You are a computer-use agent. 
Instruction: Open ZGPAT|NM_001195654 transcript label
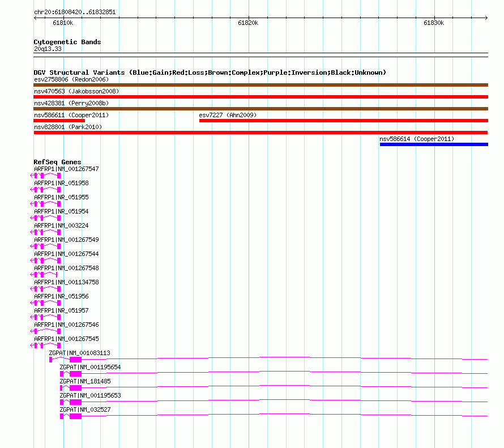90,366
